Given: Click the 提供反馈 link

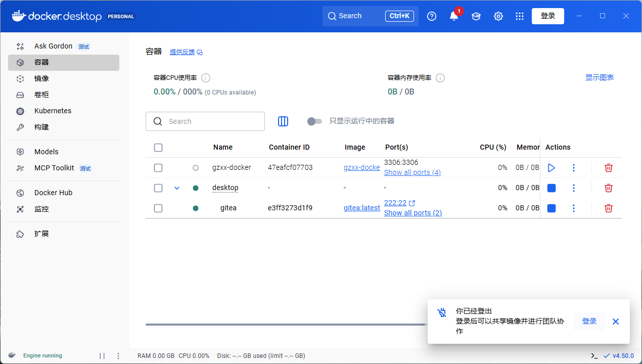Looking at the screenshot, I should 186,52.
